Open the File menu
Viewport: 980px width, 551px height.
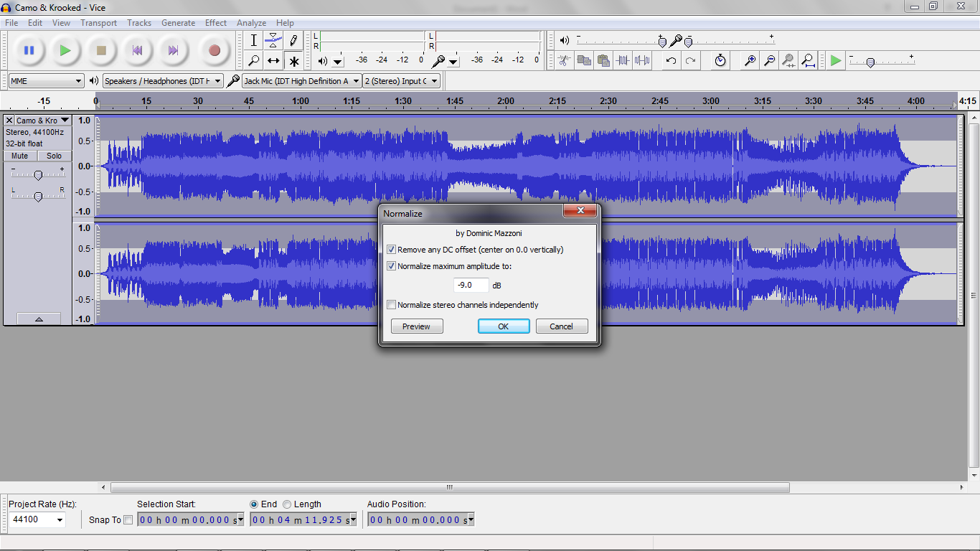point(11,23)
